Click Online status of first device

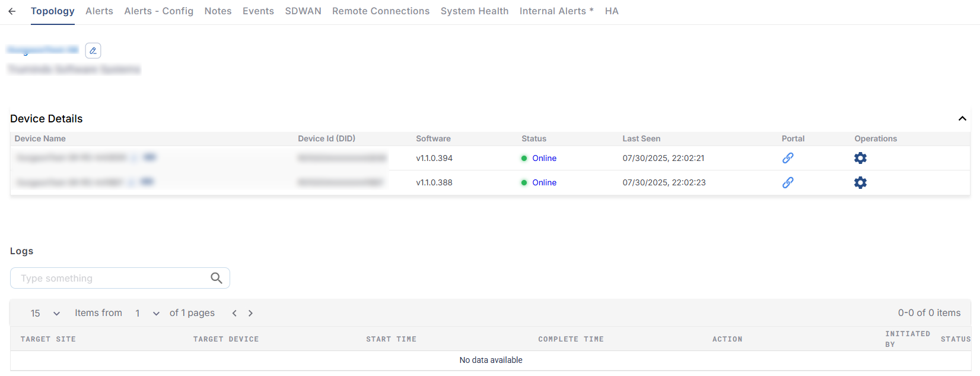(x=544, y=158)
